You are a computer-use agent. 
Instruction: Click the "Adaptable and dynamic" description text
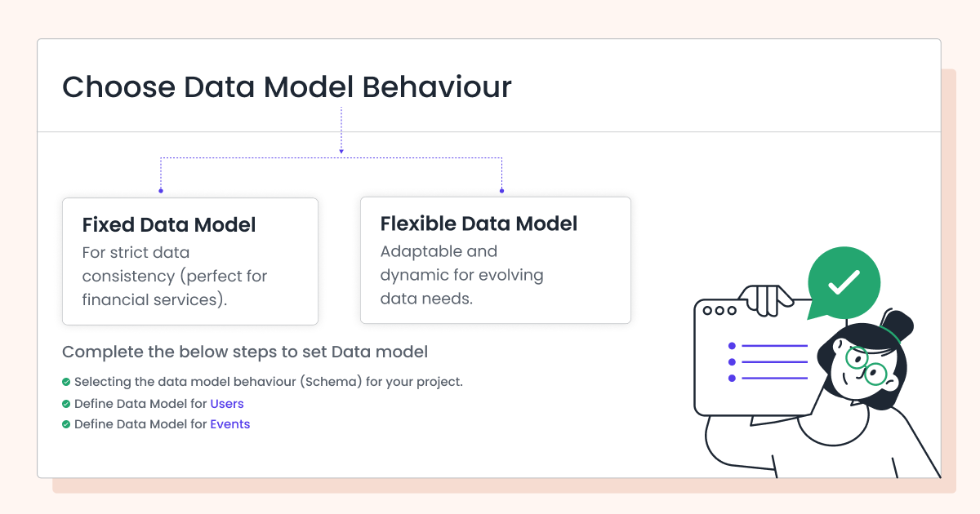(461, 275)
